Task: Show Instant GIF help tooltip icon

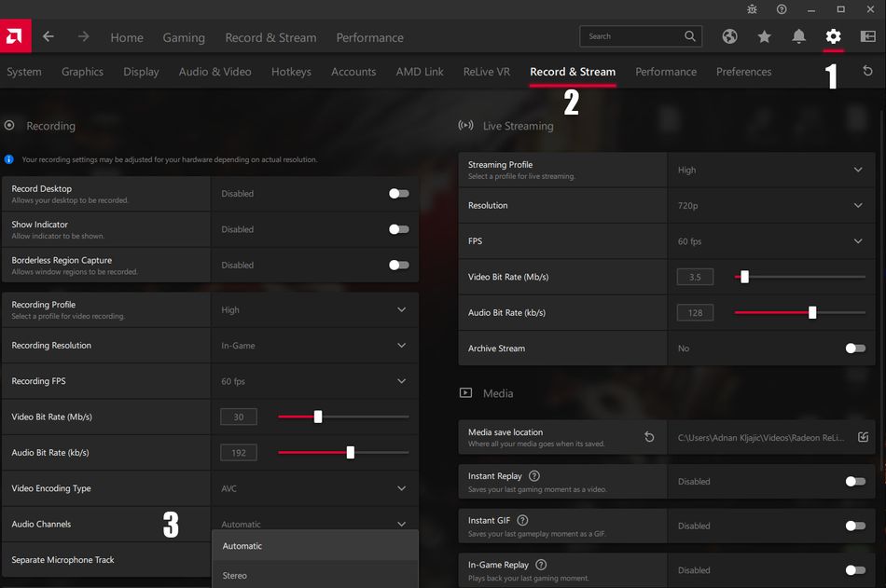Action: click(522, 520)
